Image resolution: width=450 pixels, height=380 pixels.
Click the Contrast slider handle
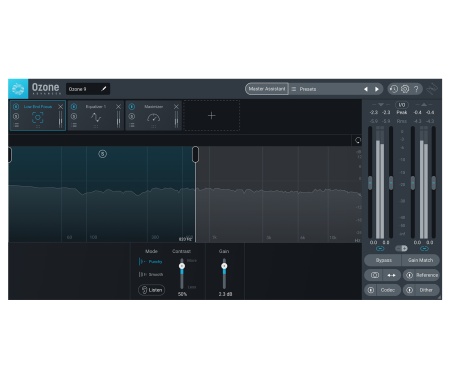[182, 266]
